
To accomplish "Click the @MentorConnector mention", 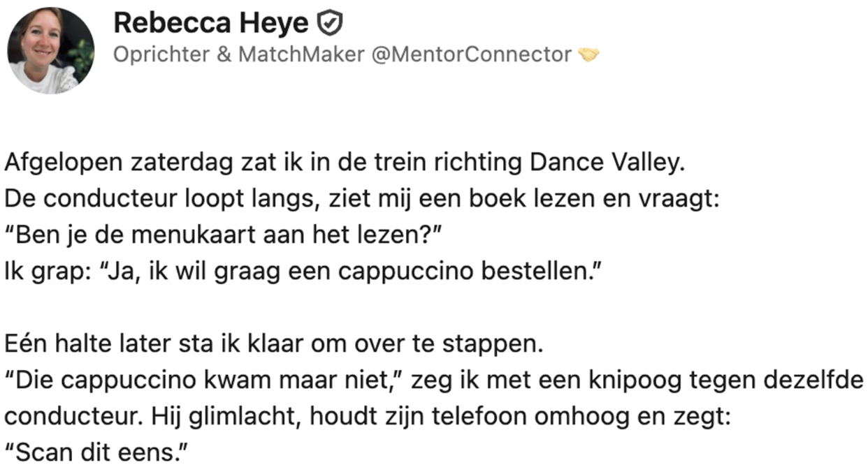I will coord(471,54).
